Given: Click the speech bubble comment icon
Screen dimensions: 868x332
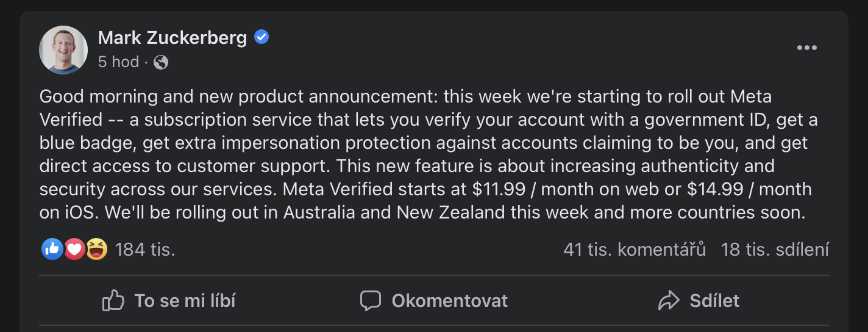Looking at the screenshot, I should coord(371,300).
